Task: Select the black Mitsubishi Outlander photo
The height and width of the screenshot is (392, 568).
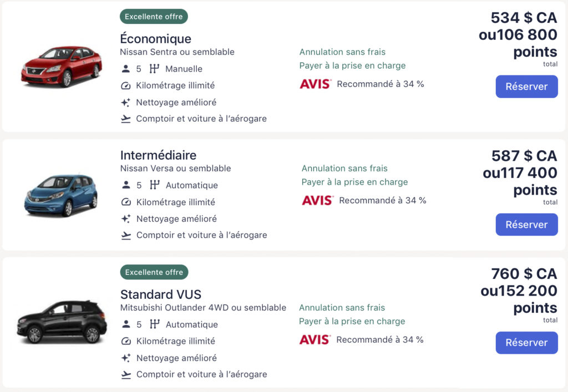Action: click(x=61, y=322)
